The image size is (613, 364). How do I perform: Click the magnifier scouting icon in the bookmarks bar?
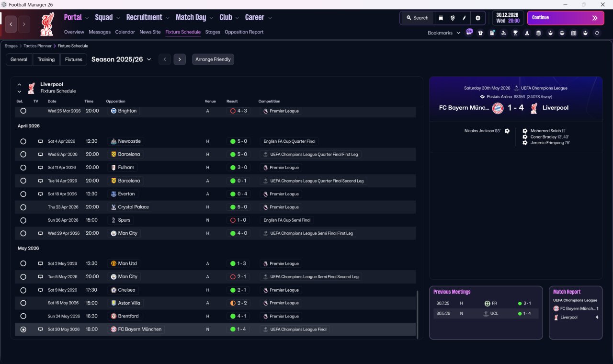(503, 33)
